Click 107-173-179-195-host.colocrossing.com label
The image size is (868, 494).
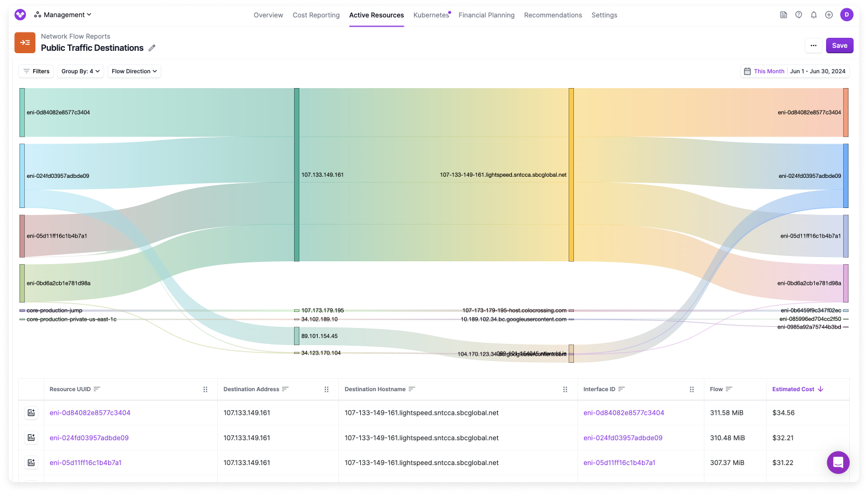click(514, 310)
